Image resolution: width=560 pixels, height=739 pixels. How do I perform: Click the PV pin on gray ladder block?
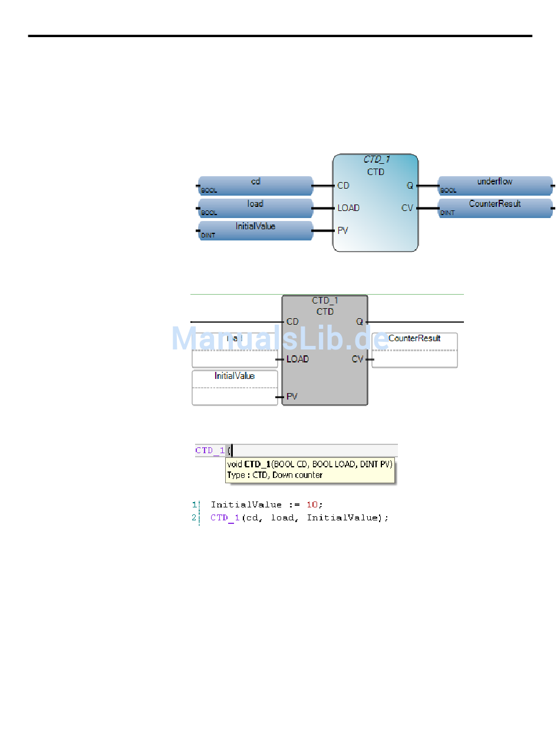[292, 397]
